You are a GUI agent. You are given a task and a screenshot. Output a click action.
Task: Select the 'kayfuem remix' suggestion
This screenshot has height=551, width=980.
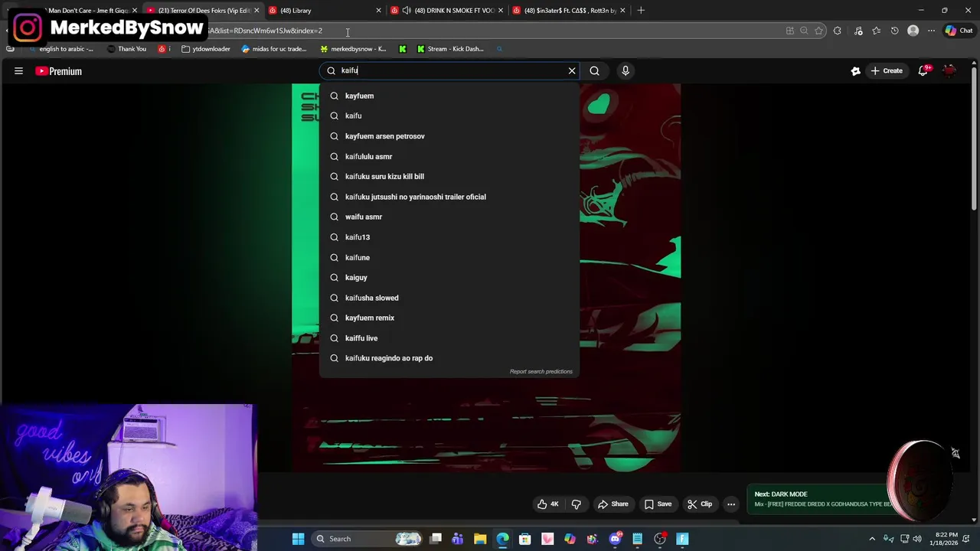click(449, 318)
